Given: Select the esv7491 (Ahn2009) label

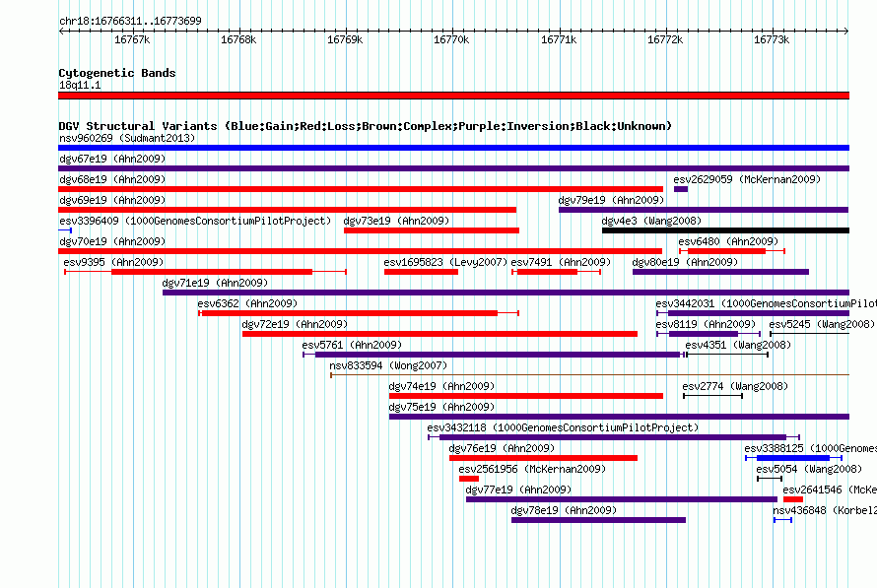Looking at the screenshot, I should (561, 262).
